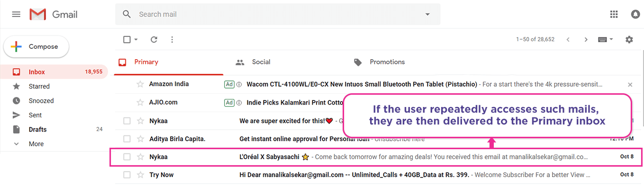Check the box beside L'Oréal X Sabyasachi email
Screen dimensions: 644x187
(127, 157)
